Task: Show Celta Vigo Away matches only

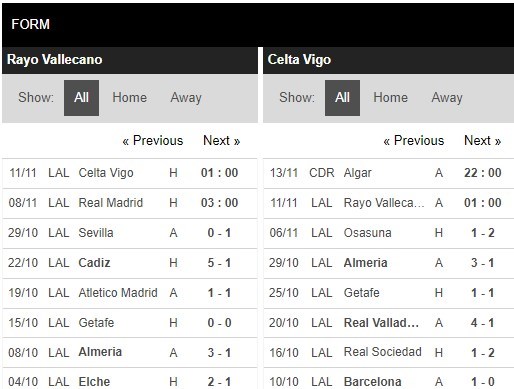Action: point(447,98)
